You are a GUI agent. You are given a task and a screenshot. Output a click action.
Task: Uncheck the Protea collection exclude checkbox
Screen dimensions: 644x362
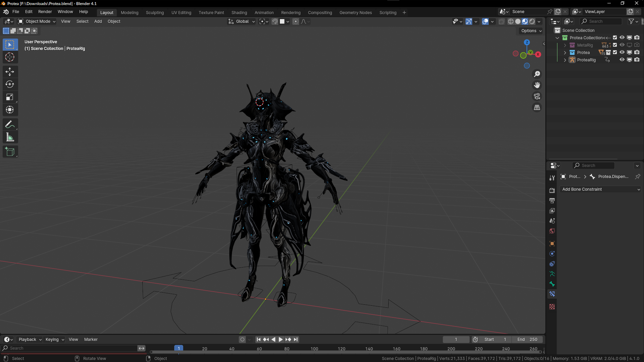point(615,52)
